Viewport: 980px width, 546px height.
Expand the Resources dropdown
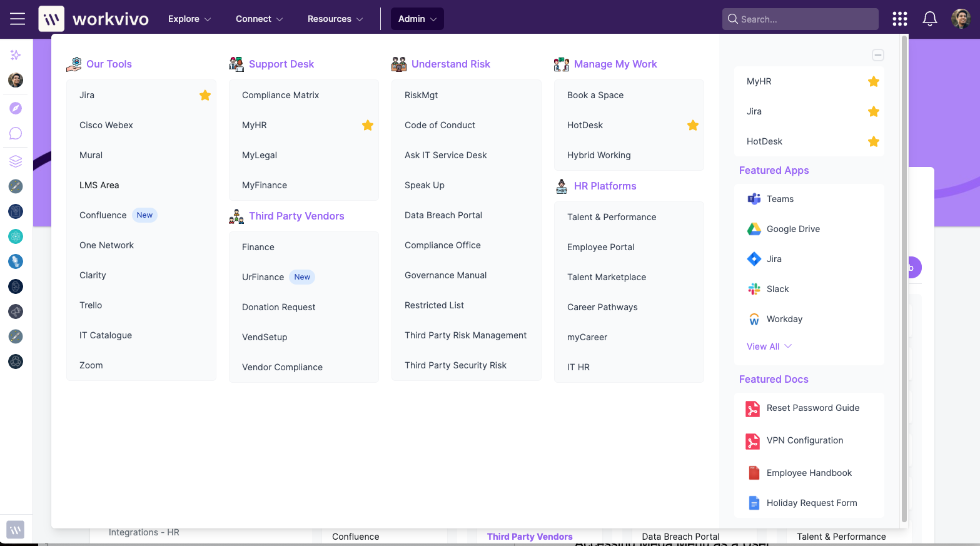coord(335,19)
